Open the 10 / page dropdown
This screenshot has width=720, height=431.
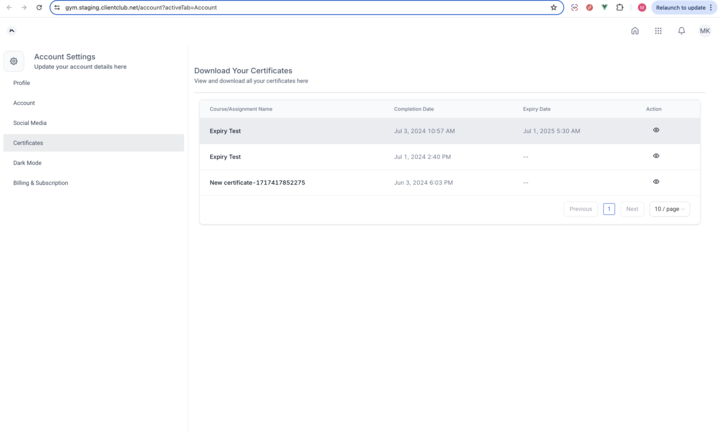[669, 209]
